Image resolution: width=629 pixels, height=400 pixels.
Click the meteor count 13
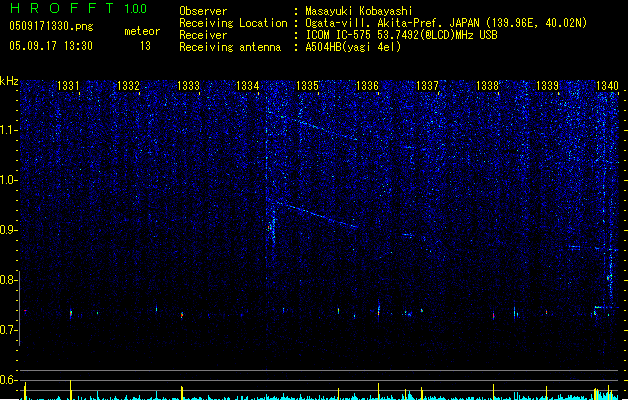(145, 46)
